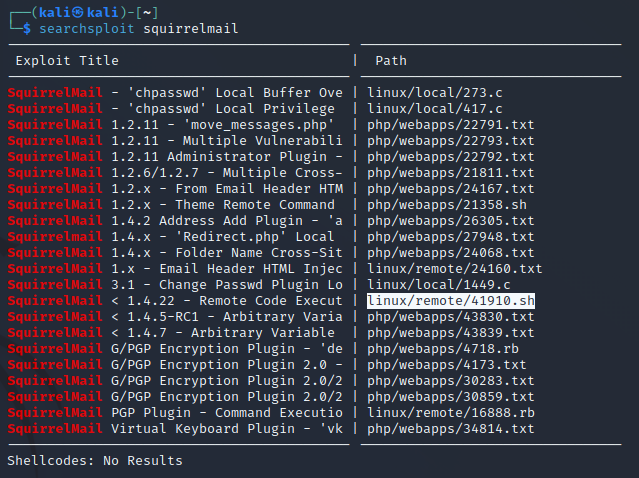Click path php/webapps/27948.txt

451,237
